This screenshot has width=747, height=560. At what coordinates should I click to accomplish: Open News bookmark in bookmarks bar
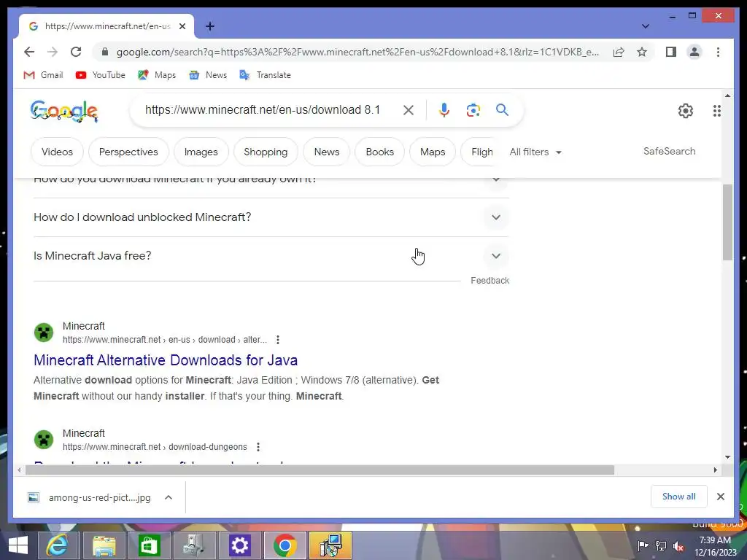coord(208,75)
